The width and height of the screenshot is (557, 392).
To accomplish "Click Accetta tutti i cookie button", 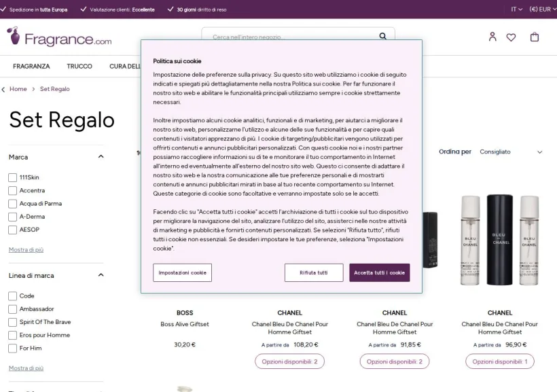I will click(380, 272).
